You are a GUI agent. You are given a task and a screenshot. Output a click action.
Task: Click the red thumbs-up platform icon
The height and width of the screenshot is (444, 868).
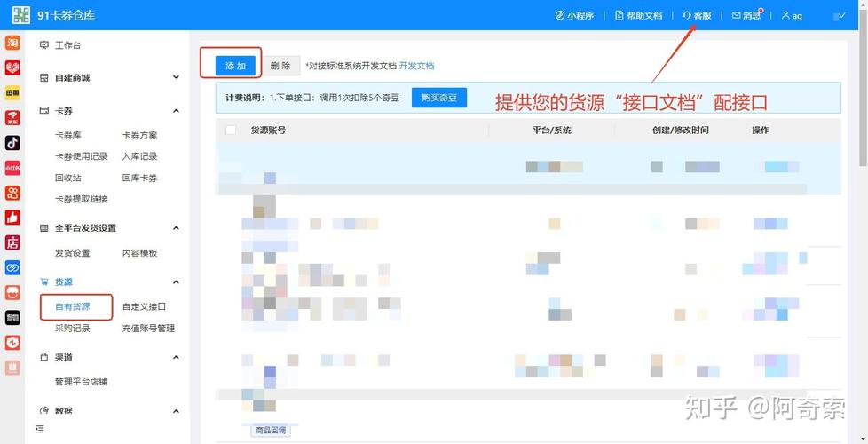12,218
